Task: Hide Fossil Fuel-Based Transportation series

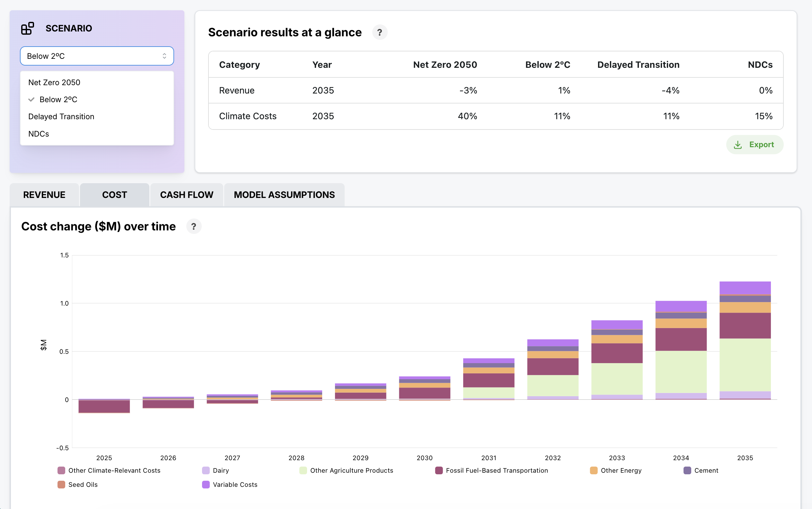Action: pos(496,470)
